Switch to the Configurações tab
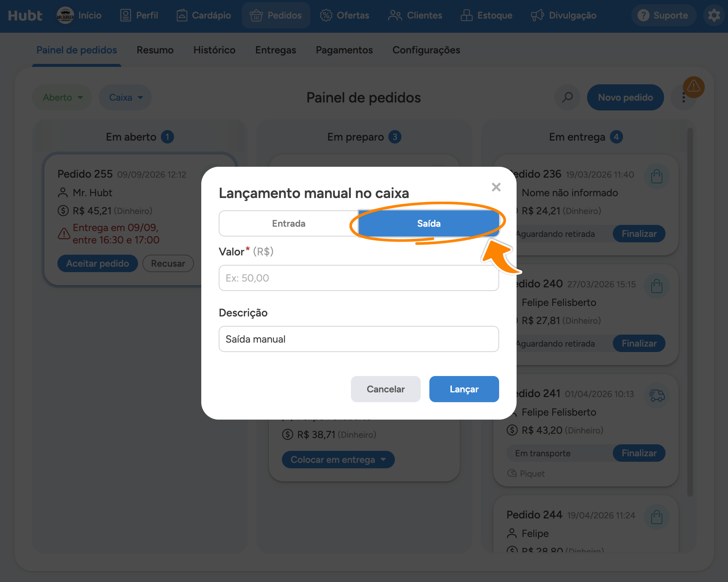Viewport: 728px width, 582px height. tap(426, 50)
